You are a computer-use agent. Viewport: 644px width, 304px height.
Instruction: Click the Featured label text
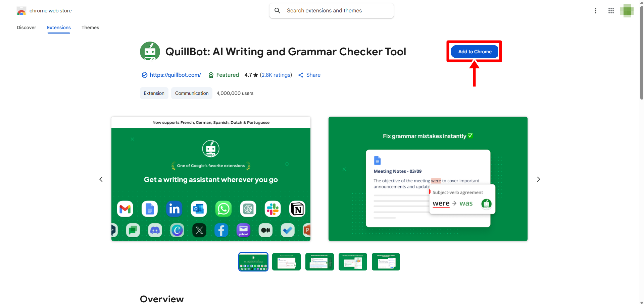click(x=228, y=75)
